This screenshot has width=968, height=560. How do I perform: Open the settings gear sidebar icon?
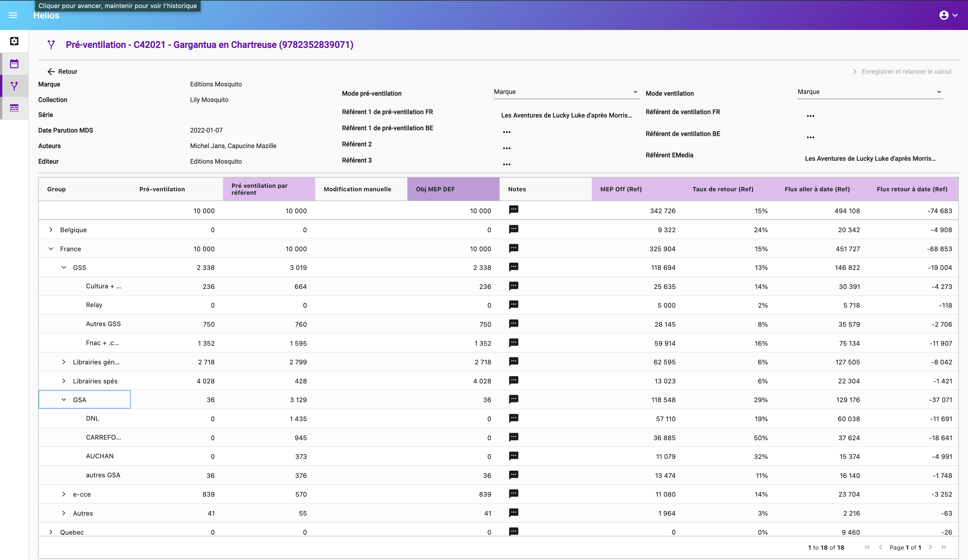[x=14, y=41]
